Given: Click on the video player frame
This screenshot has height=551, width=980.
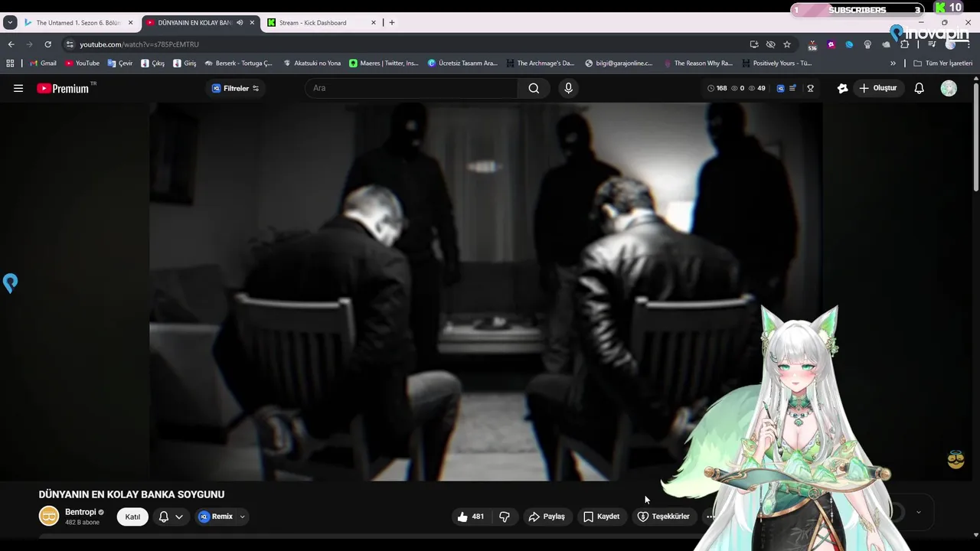Looking at the screenshot, I should click(486, 292).
